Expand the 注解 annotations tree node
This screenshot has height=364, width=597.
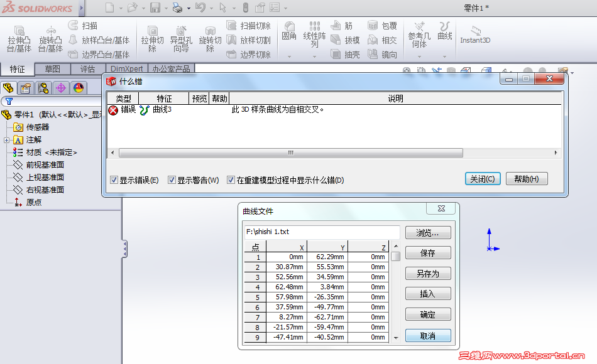(6, 140)
